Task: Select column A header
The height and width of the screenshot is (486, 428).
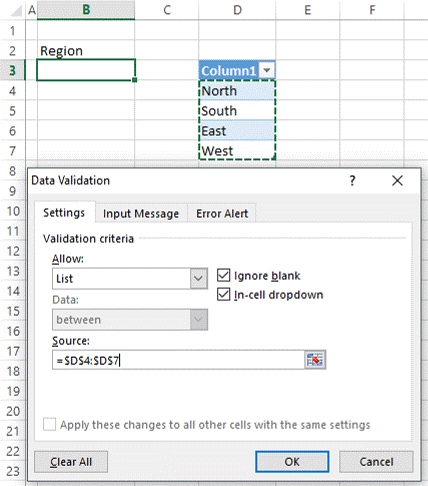Action: [x=32, y=10]
